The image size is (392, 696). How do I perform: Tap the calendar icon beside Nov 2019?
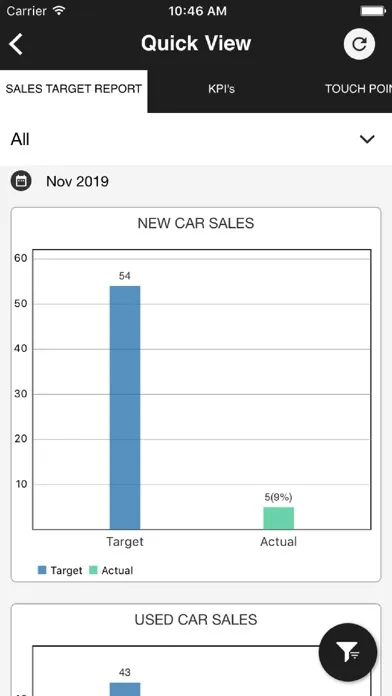[x=21, y=181]
